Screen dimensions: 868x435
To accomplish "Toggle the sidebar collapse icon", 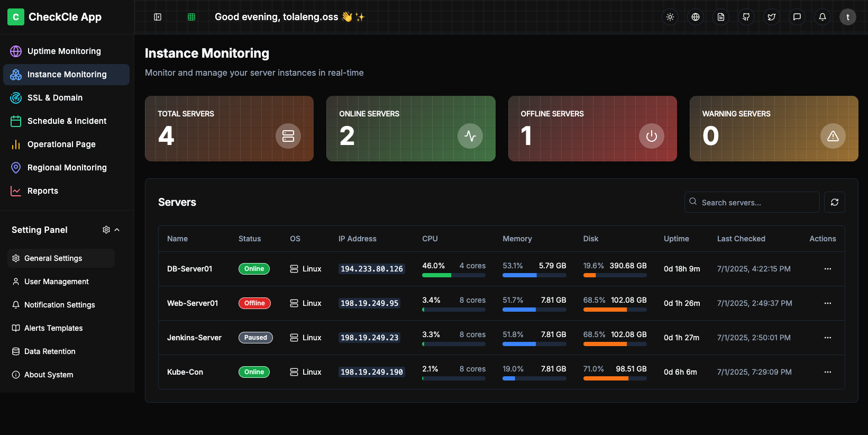I will point(158,17).
